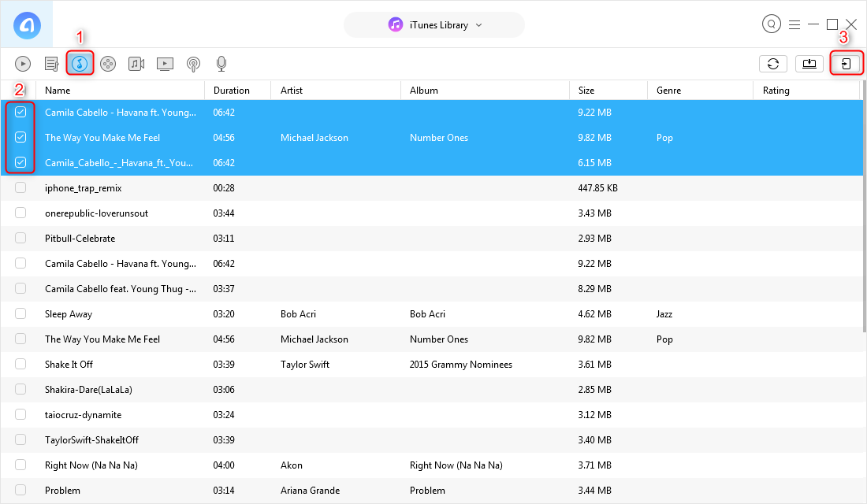This screenshot has width=867, height=504.
Task: Open the hamburger menu icon
Action: pos(794,25)
